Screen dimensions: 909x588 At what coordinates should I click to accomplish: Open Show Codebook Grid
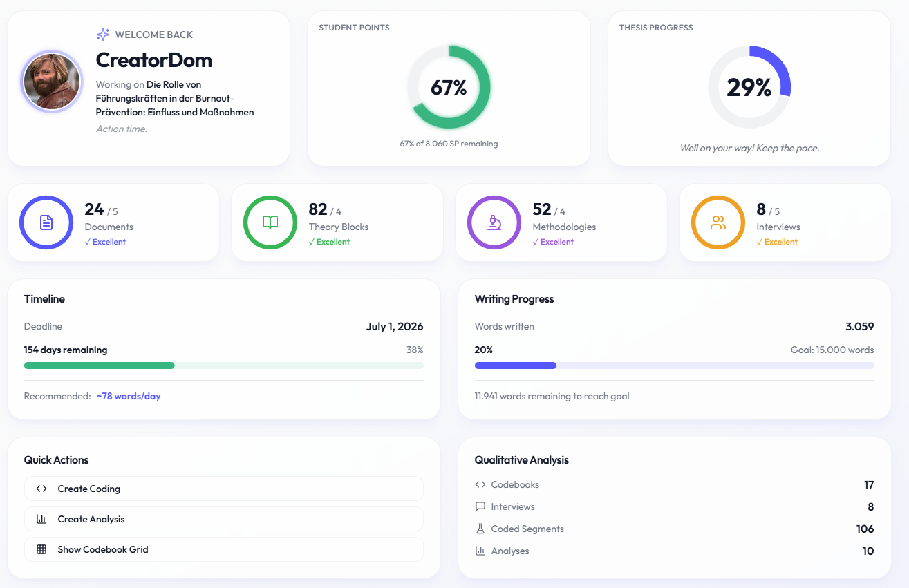223,549
